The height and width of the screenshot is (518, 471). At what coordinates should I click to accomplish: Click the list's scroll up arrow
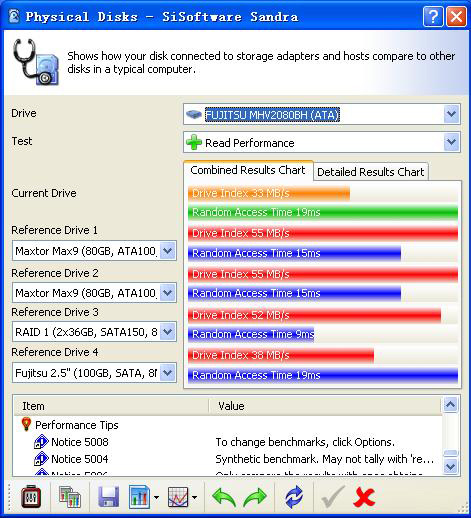point(450,405)
